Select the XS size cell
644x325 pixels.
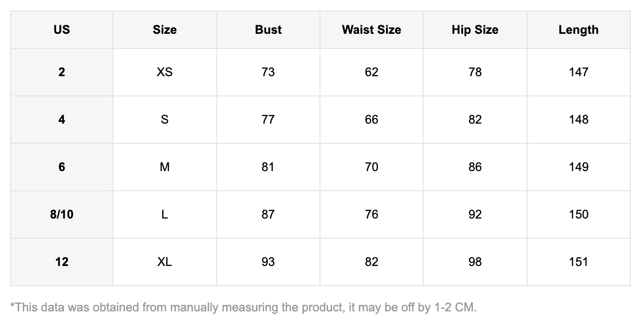(165, 72)
